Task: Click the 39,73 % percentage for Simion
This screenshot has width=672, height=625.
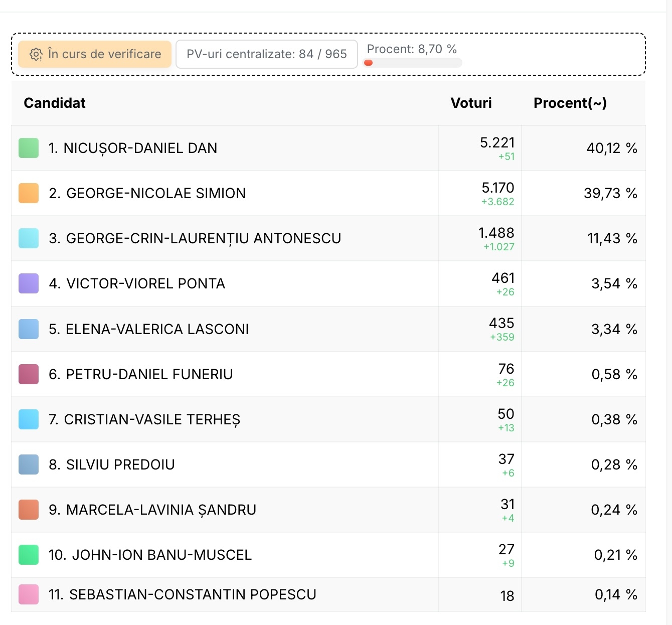Action: pyautogui.click(x=610, y=193)
